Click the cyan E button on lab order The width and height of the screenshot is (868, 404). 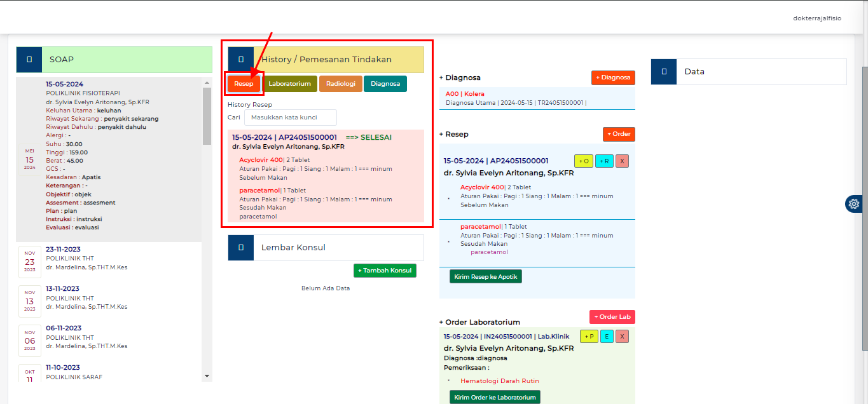tap(607, 337)
